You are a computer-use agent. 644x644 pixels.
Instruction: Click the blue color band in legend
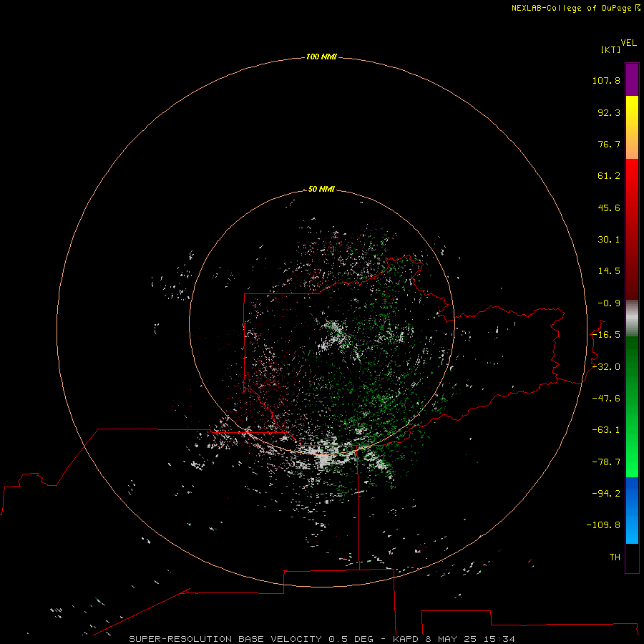coord(632,510)
